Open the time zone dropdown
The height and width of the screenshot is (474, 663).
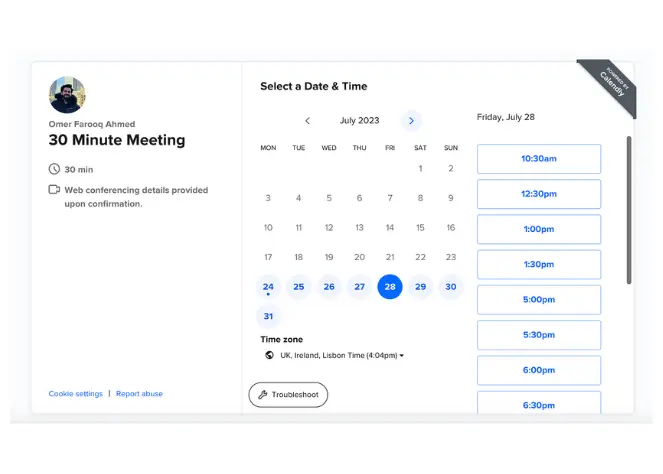point(340,355)
